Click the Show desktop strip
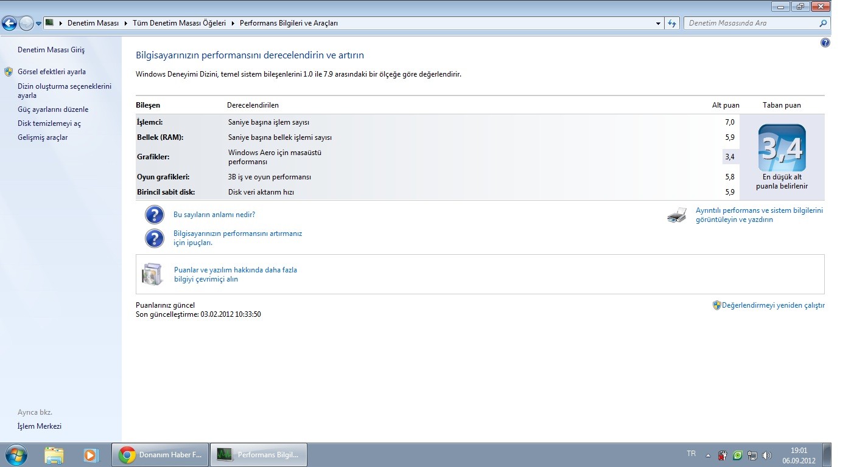This screenshot has width=868, height=467. coord(827,455)
